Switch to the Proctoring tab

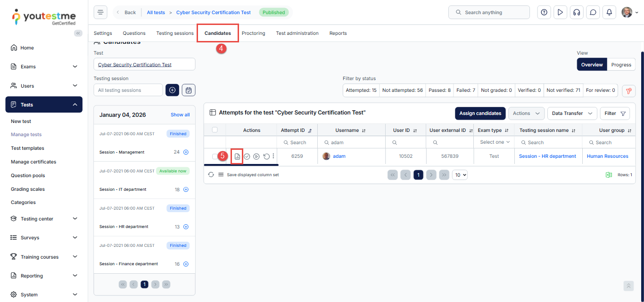pos(253,33)
